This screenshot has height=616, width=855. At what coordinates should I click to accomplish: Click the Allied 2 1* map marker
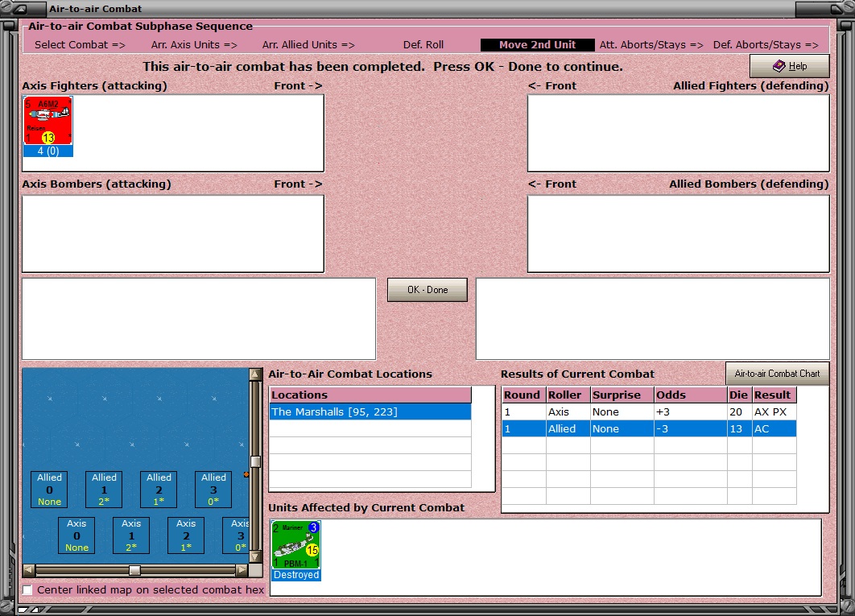pyautogui.click(x=159, y=490)
